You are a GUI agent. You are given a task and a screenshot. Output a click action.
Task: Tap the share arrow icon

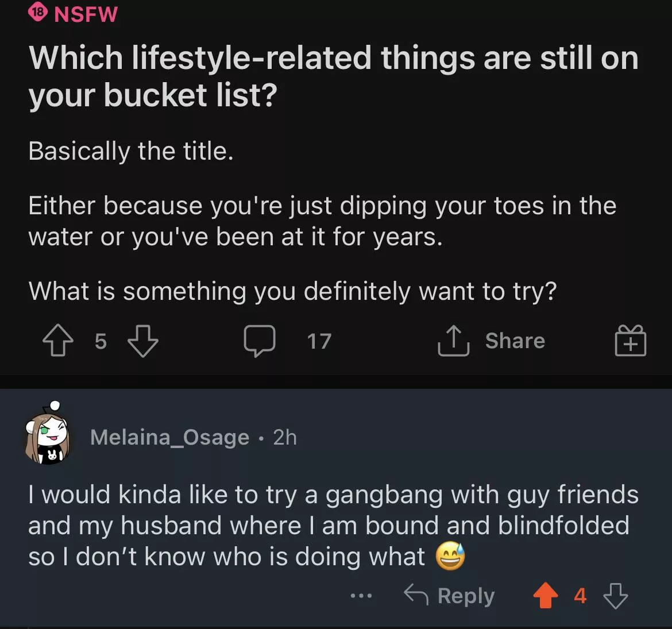(x=454, y=341)
